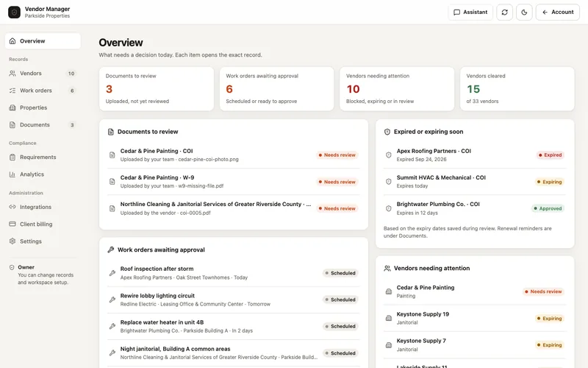Open Cedar & Pine Painting vendor record
This screenshot has height=368, width=588.
[x=475, y=291]
